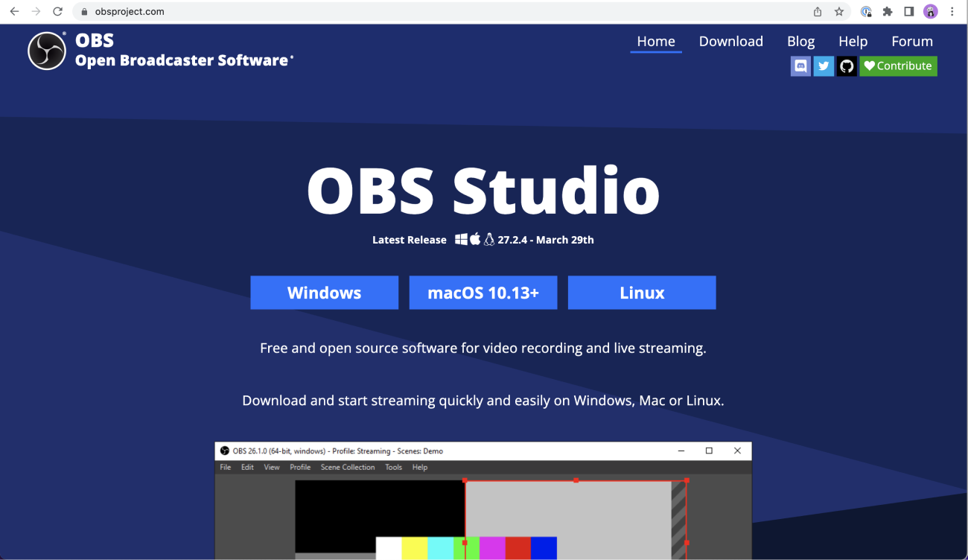This screenshot has width=968, height=560.
Task: Click the share page icon in address bar
Action: pyautogui.click(x=818, y=11)
